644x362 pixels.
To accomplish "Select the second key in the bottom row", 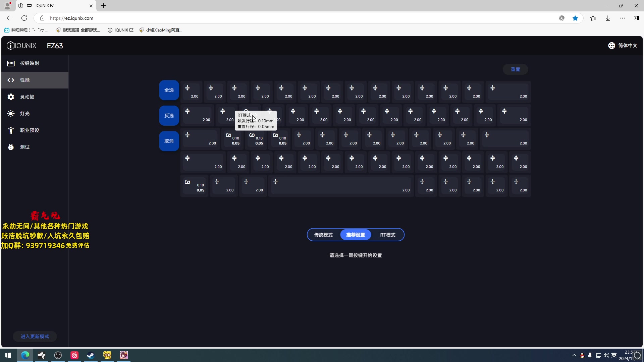I will point(224,186).
